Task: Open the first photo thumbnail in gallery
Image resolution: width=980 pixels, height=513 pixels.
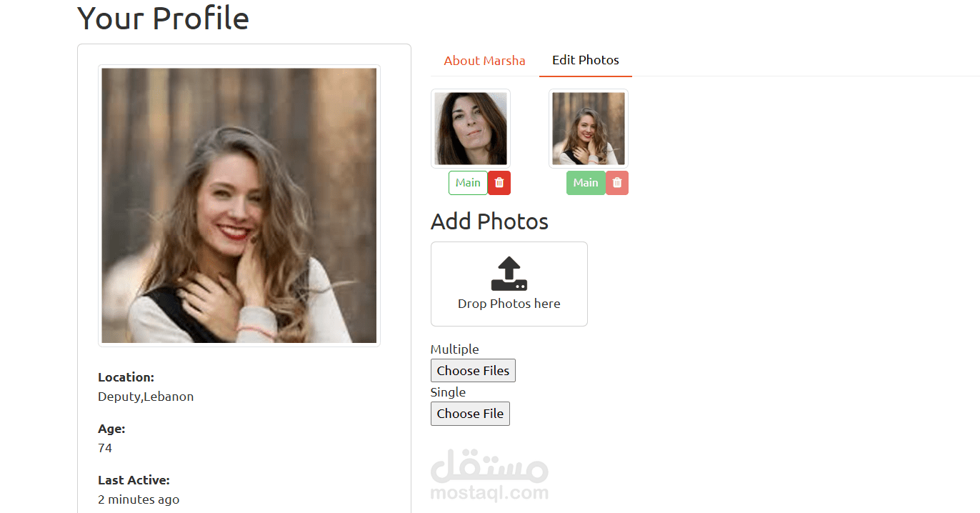Action: pos(471,129)
